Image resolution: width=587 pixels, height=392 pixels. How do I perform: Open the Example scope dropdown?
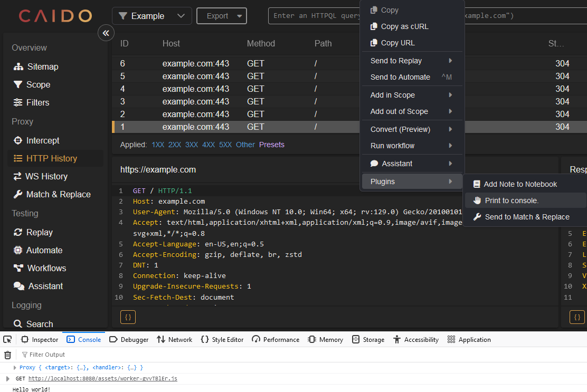click(x=152, y=16)
